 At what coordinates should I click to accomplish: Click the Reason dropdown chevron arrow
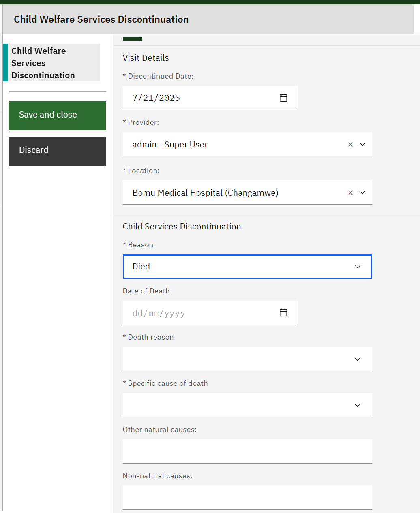[x=358, y=267]
